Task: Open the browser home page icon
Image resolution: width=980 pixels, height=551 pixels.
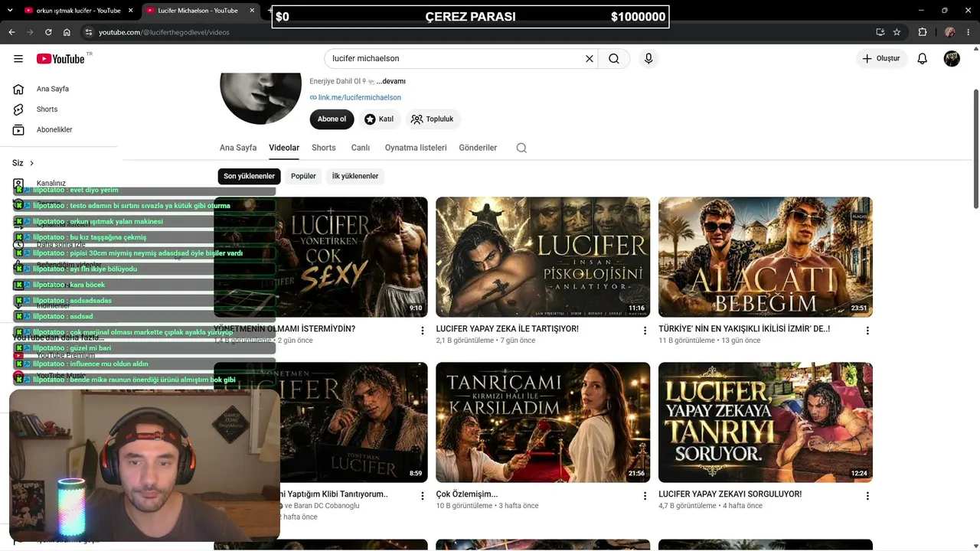Action: click(67, 32)
